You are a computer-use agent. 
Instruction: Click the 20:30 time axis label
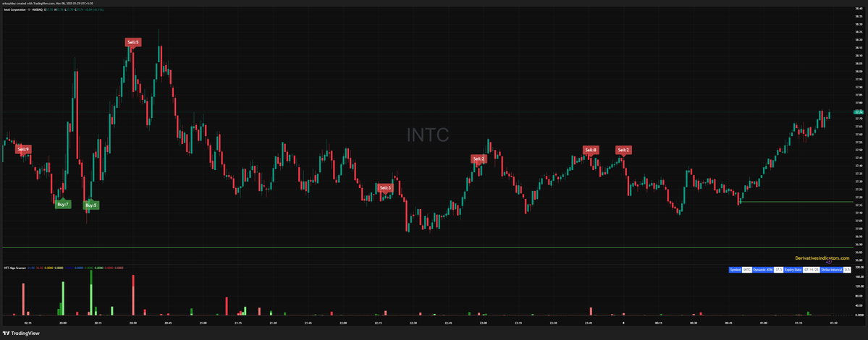133,323
